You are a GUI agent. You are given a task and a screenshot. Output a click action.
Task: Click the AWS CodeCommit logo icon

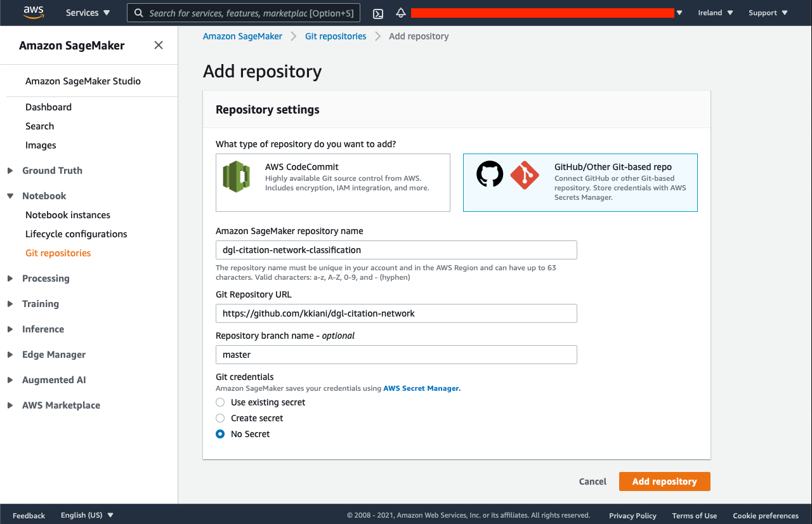[x=237, y=177]
